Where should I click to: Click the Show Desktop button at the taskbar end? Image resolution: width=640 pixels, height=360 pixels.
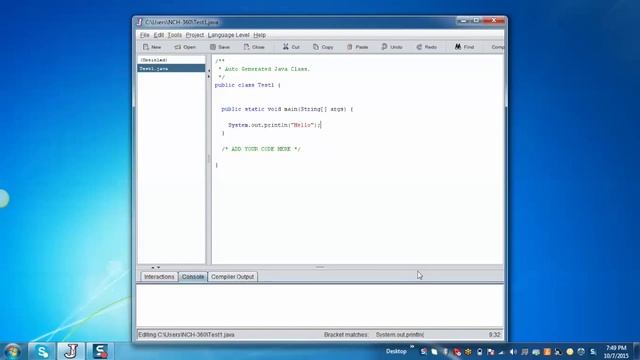[637, 351]
